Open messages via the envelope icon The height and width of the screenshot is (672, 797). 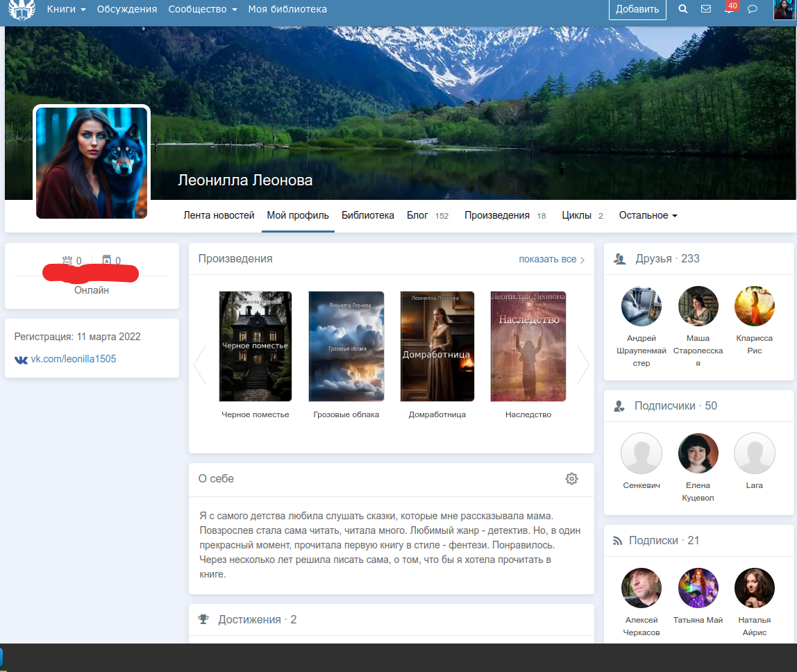point(706,9)
